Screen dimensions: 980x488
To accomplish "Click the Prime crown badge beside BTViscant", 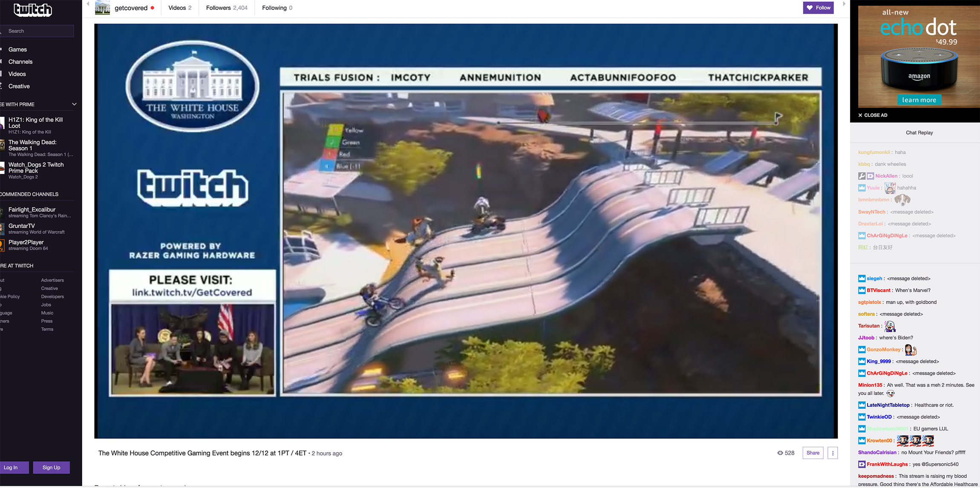I will [x=862, y=290].
